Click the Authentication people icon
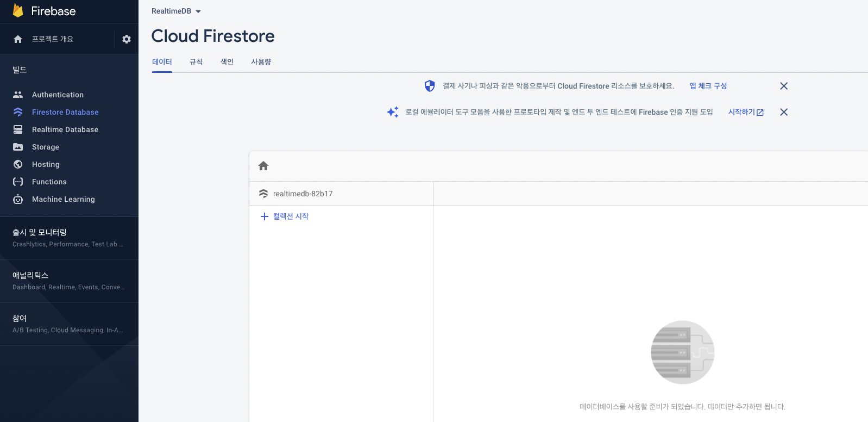 point(18,95)
